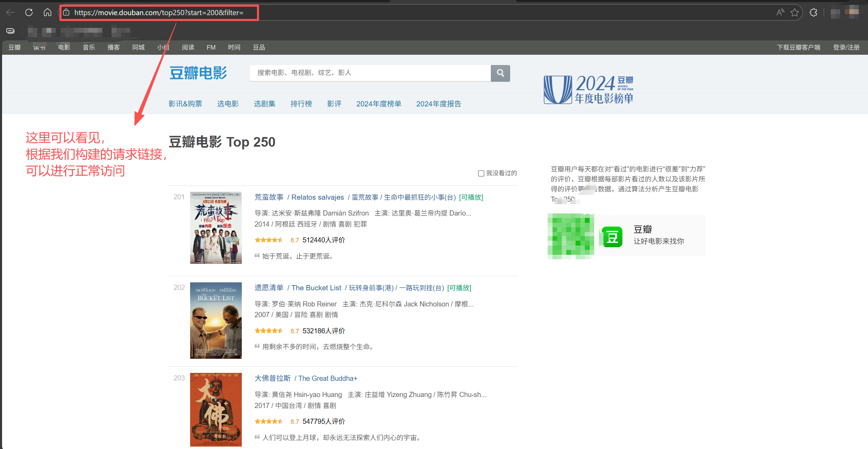Reload the page with the refresh icon

click(x=29, y=13)
